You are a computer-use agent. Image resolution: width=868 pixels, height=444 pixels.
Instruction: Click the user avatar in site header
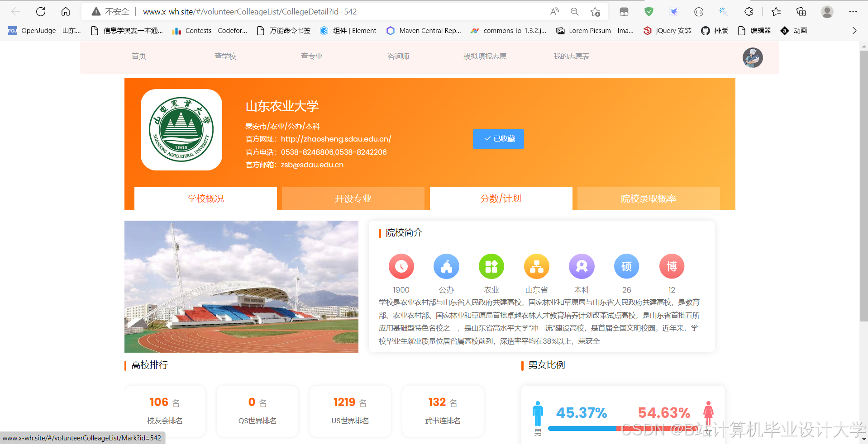(x=753, y=57)
